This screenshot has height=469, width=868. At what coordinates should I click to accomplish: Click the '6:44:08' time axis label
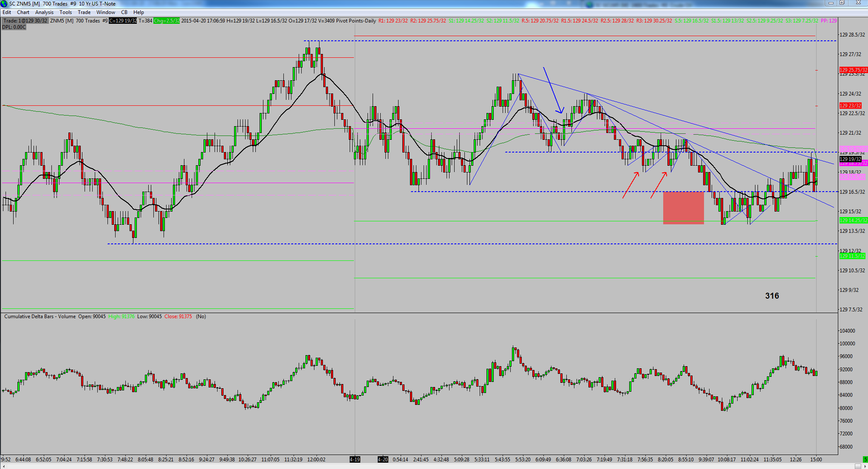(x=23, y=460)
